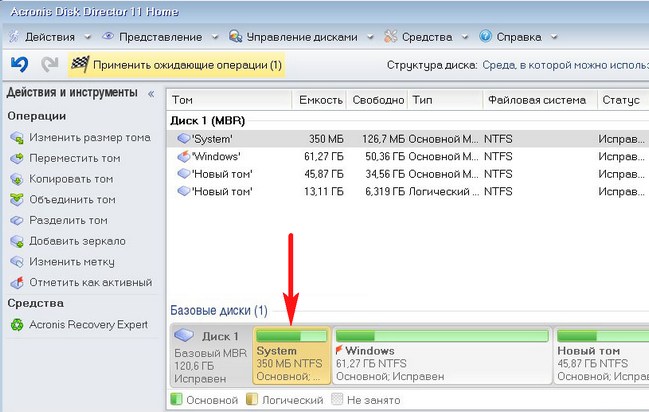Open the Представление dropdown arrow
This screenshot has height=412, width=649.
(x=215, y=37)
